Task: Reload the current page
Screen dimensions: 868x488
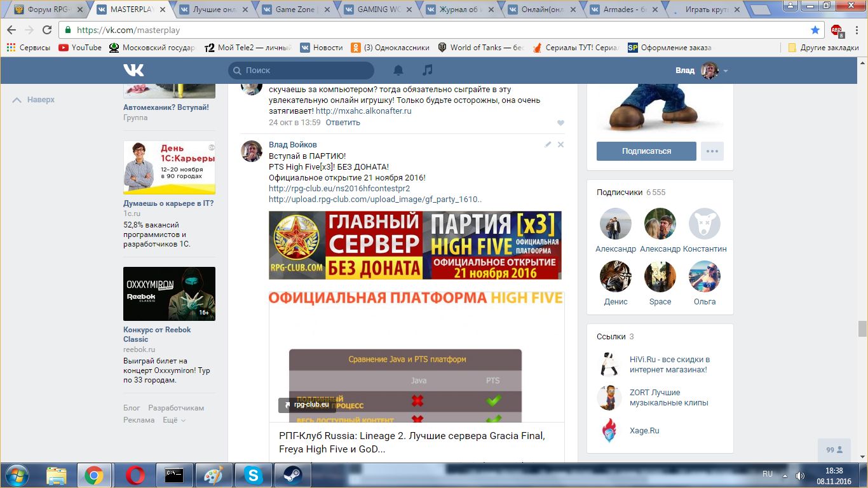Action: [47, 30]
